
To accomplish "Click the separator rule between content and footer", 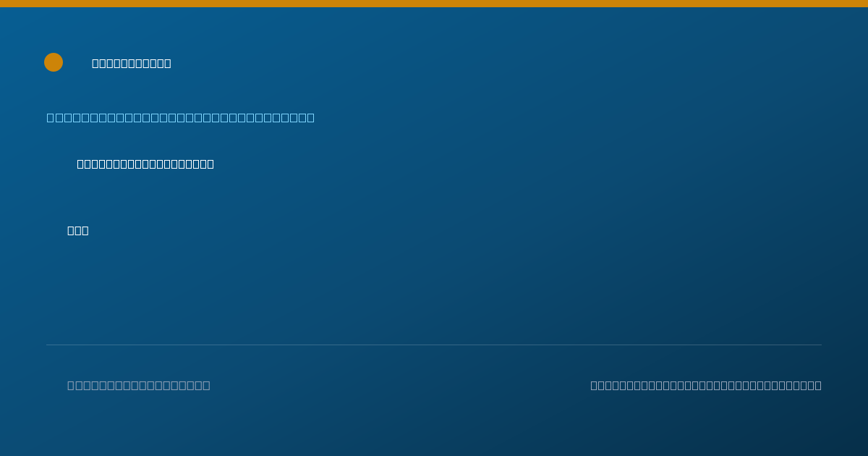I will pos(434,345).
